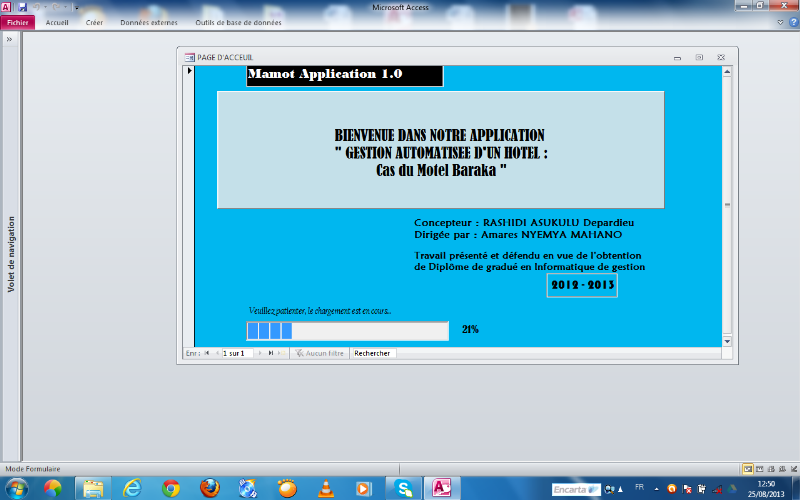Click the Redo arrow in quick access toolbar

[x=56, y=7]
